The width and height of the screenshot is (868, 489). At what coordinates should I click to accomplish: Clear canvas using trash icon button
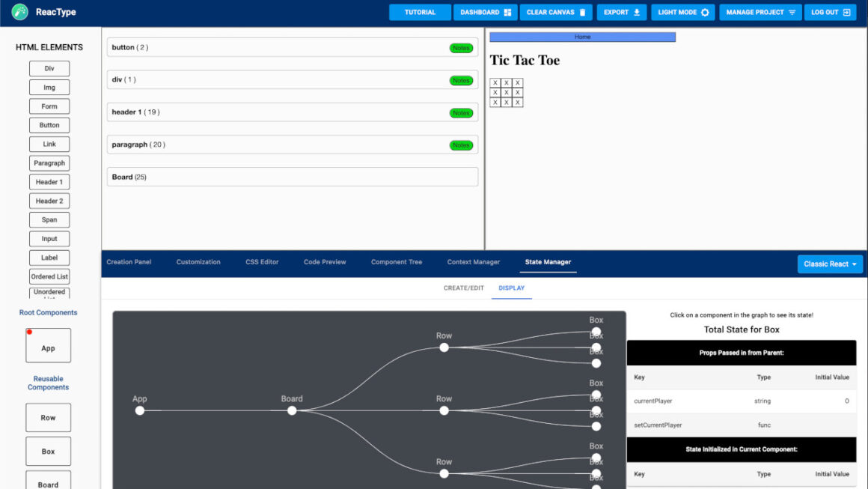555,13
